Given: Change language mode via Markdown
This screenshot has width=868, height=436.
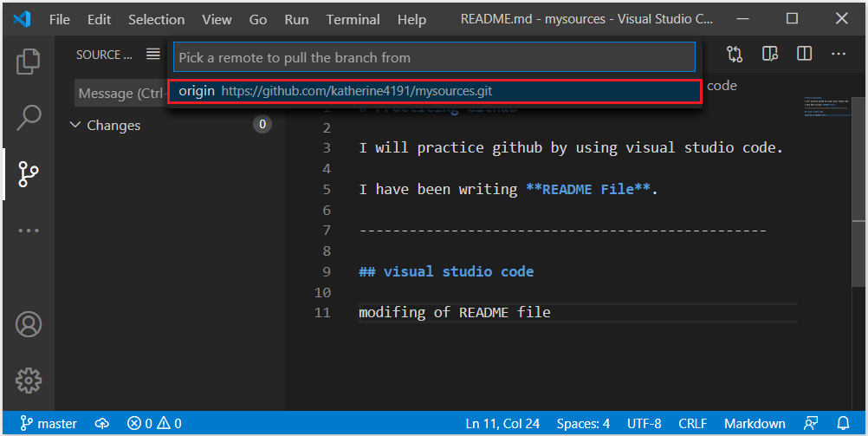Looking at the screenshot, I should point(755,424).
